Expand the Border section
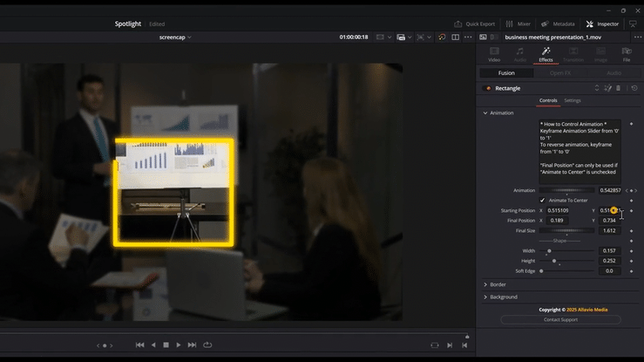The width and height of the screenshot is (644, 362). pyautogui.click(x=485, y=284)
